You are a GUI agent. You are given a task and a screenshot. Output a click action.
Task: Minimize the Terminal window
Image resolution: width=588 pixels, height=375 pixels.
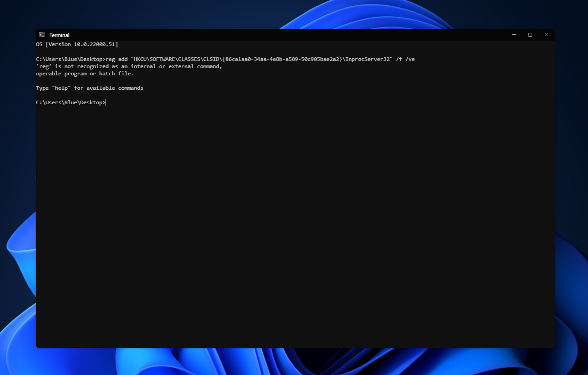[x=514, y=35]
